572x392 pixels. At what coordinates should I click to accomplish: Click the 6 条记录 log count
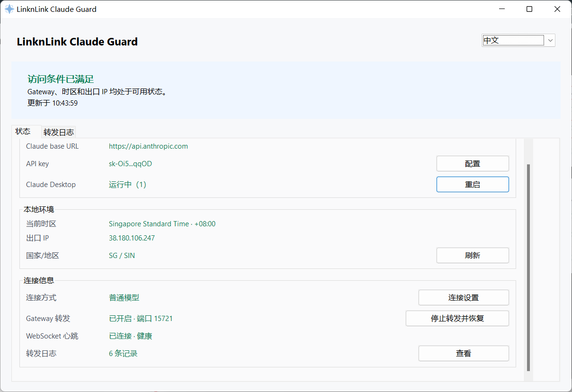click(123, 354)
